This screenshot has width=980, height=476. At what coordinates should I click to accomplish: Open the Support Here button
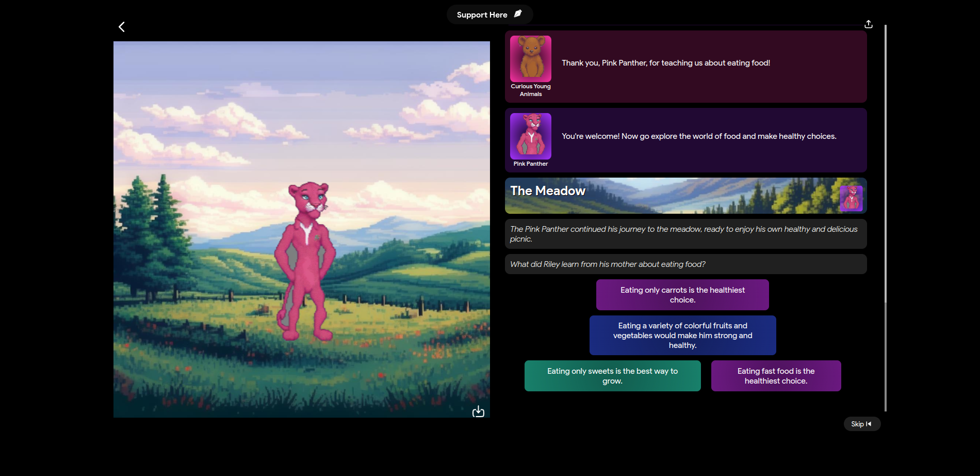(489, 14)
